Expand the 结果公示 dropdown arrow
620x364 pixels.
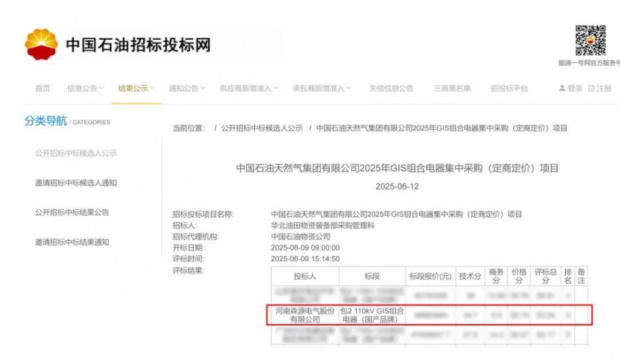coord(153,88)
